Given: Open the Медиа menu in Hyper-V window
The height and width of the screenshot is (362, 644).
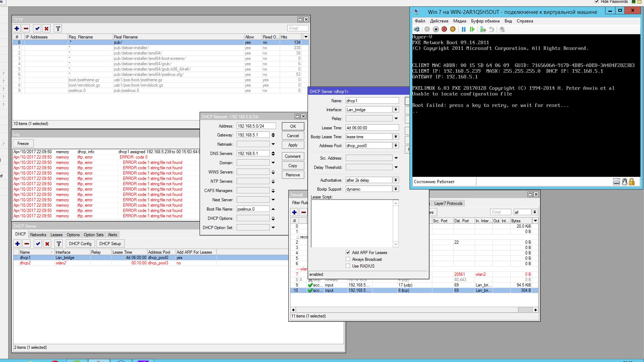Looking at the screenshot, I should [460, 21].
